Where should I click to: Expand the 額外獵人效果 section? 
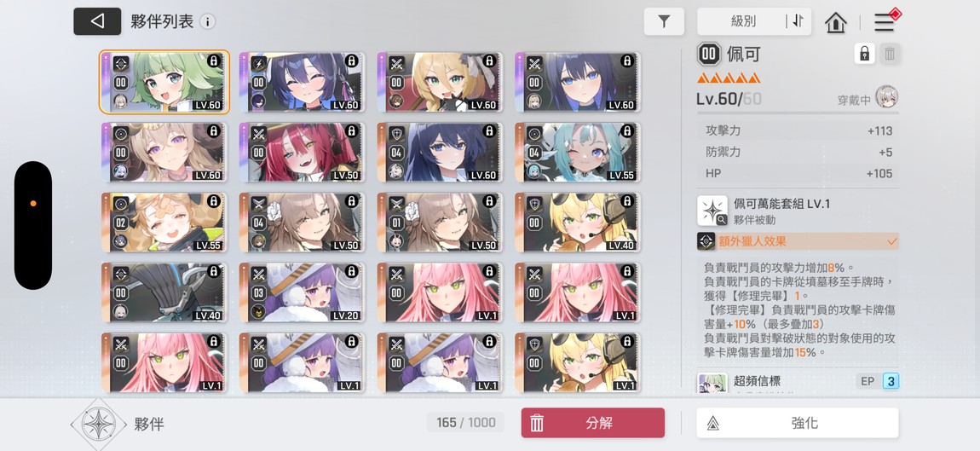coord(798,241)
